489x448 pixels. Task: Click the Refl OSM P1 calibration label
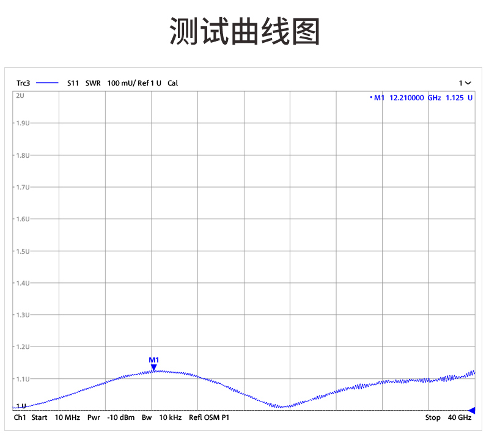(x=209, y=417)
